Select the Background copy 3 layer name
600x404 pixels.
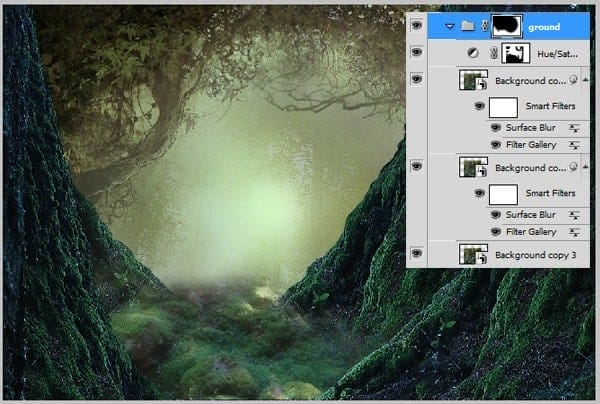[x=535, y=255]
